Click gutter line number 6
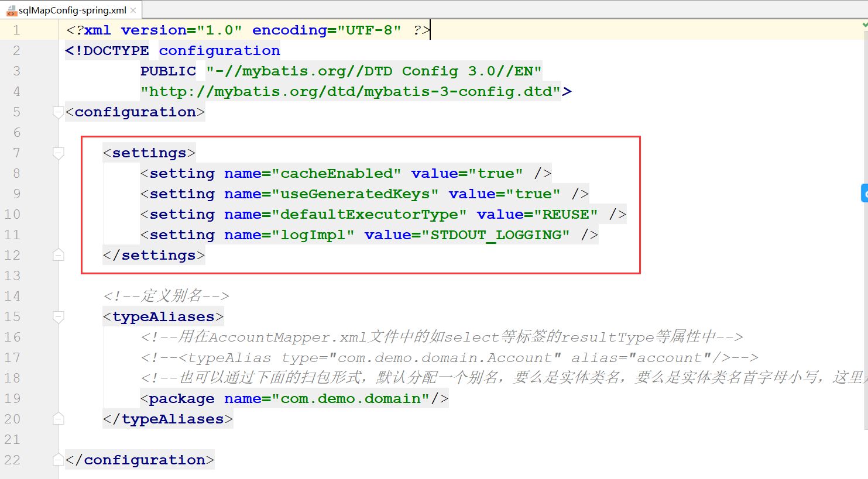Viewport: 868px width, 479px height. [16, 133]
